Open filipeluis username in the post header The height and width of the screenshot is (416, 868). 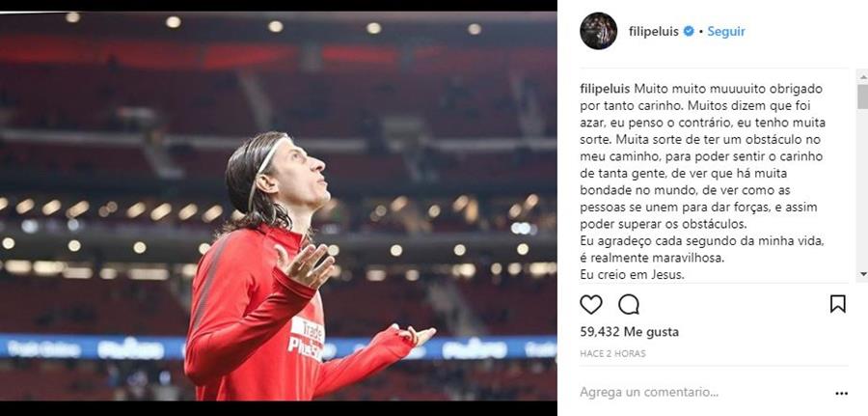(x=654, y=32)
